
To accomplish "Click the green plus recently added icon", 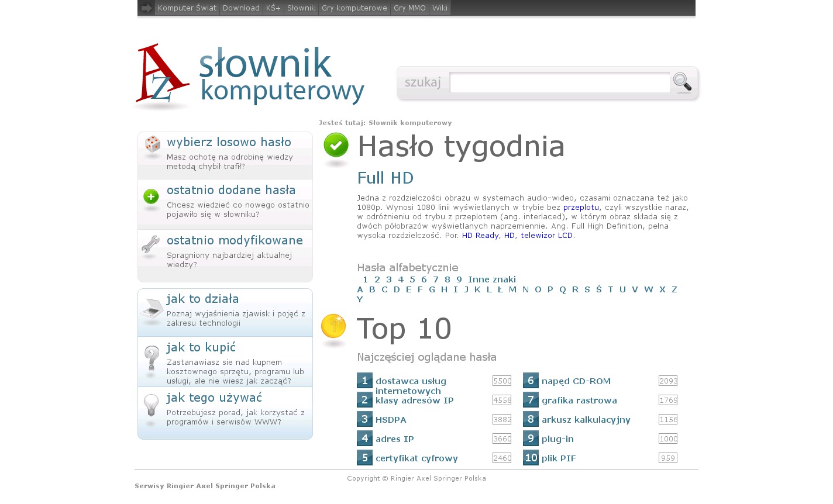I will 152,197.
